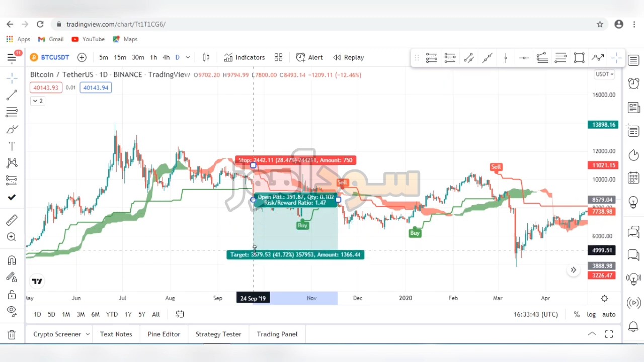644x362 pixels.
Task: Select the text annotation tool
Action: pos(12,146)
